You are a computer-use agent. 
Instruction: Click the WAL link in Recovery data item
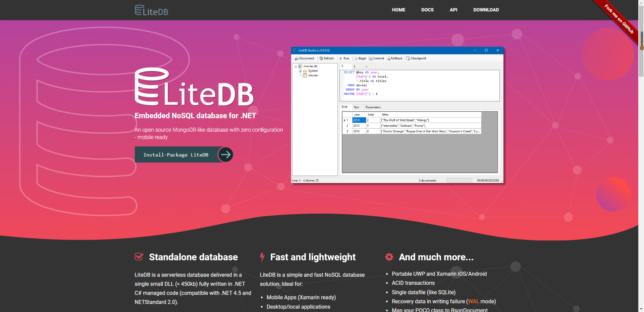(x=474, y=301)
